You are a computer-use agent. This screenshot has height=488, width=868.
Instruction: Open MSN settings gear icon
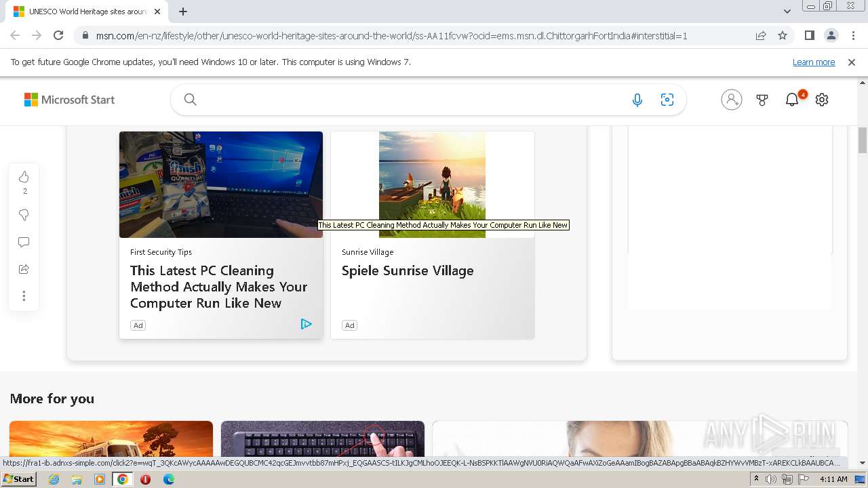822,100
